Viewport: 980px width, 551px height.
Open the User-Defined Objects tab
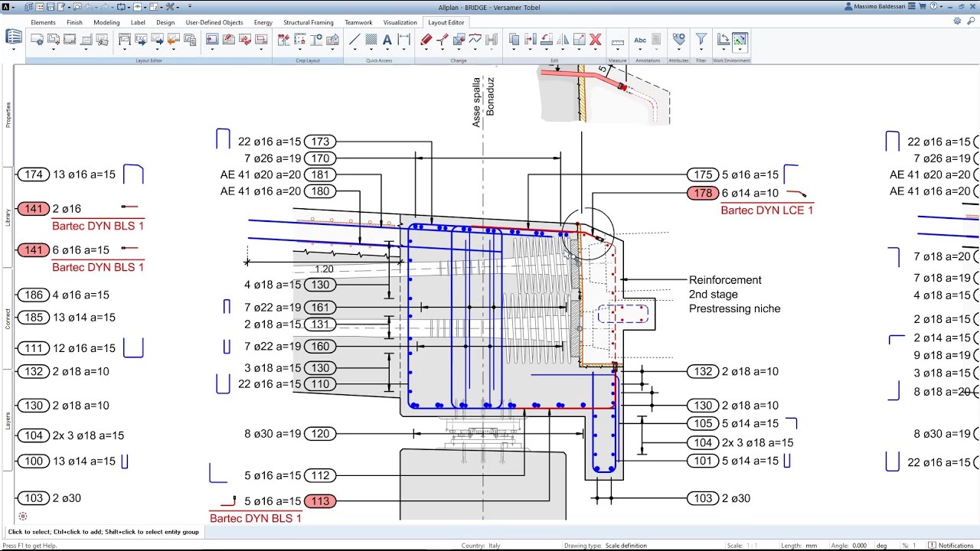(x=214, y=22)
